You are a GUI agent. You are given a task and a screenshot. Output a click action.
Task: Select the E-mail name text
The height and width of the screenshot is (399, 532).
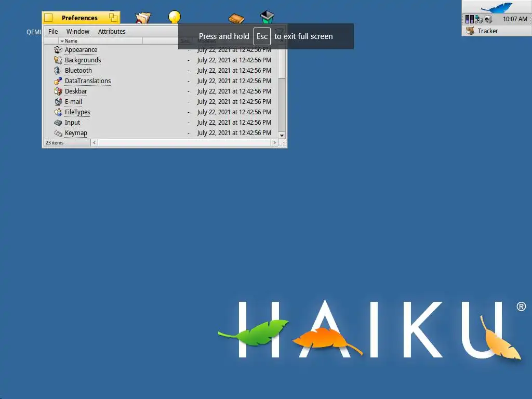click(73, 102)
